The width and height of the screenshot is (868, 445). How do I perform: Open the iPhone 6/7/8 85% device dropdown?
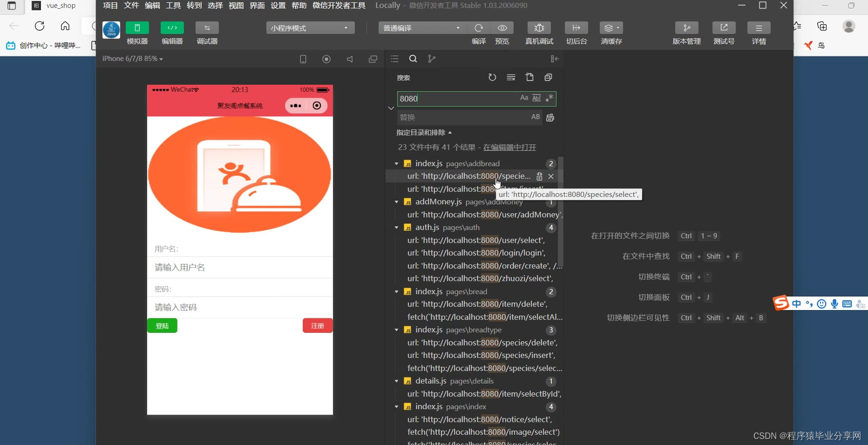tap(133, 59)
